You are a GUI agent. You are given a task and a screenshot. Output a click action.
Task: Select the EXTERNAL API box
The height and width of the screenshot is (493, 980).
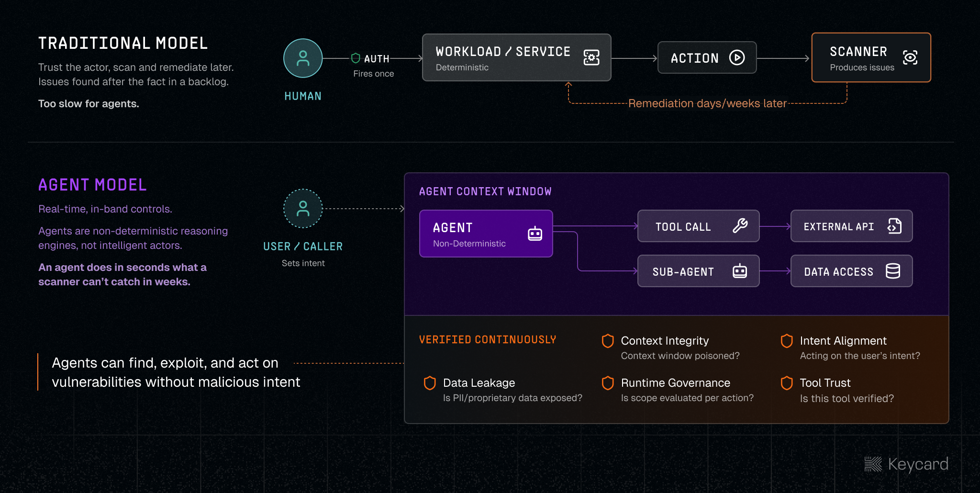(x=852, y=226)
